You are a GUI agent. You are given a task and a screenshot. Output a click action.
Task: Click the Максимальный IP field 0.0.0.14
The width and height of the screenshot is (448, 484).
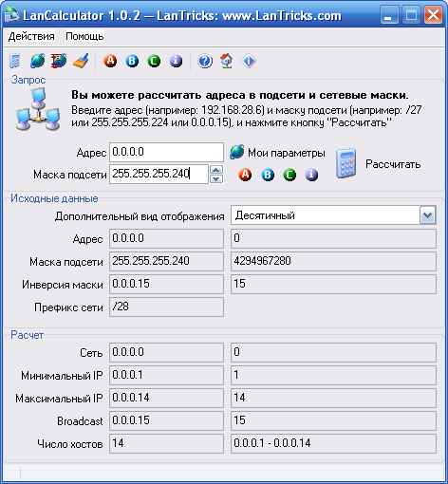[x=166, y=398]
